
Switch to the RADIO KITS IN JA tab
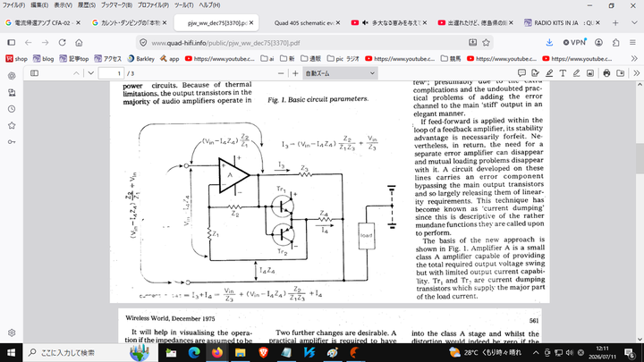[563, 23]
